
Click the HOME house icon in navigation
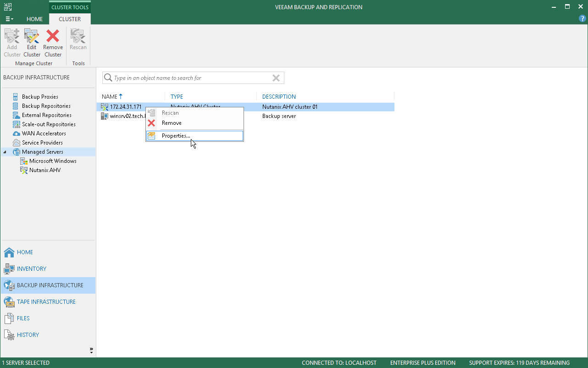tap(9, 252)
